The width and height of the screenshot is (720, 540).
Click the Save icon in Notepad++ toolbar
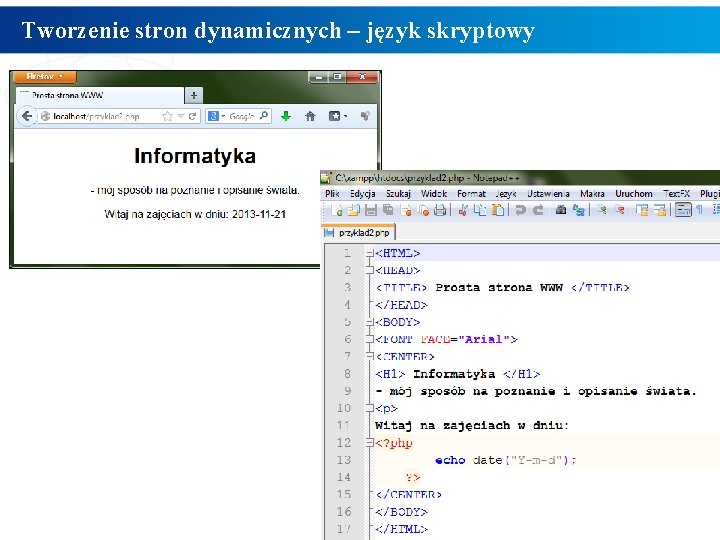click(x=371, y=210)
